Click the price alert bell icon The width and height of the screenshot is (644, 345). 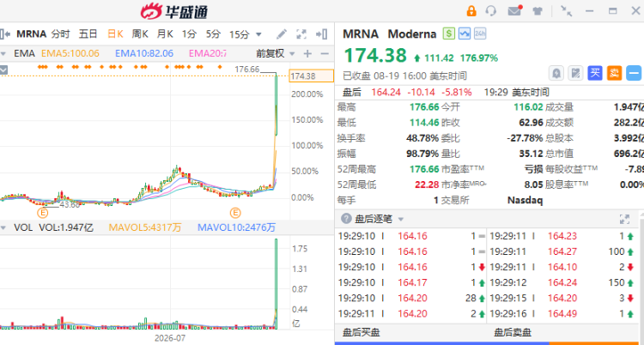[556, 74]
